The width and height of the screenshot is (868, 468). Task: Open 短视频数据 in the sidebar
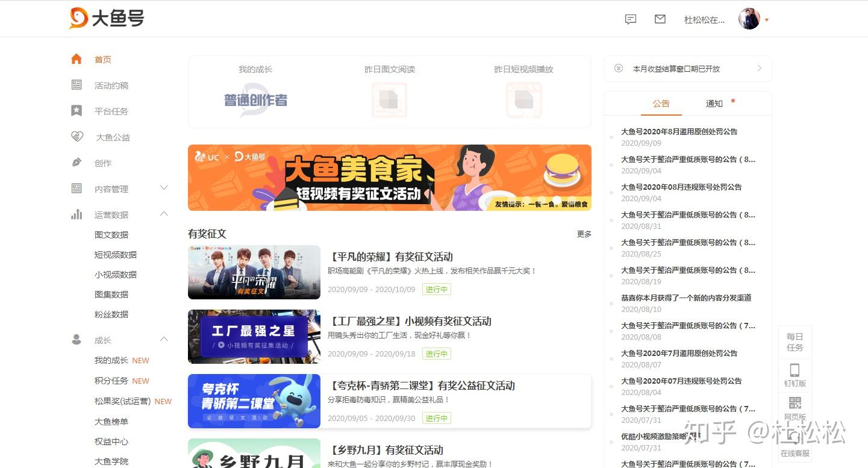[x=116, y=255]
